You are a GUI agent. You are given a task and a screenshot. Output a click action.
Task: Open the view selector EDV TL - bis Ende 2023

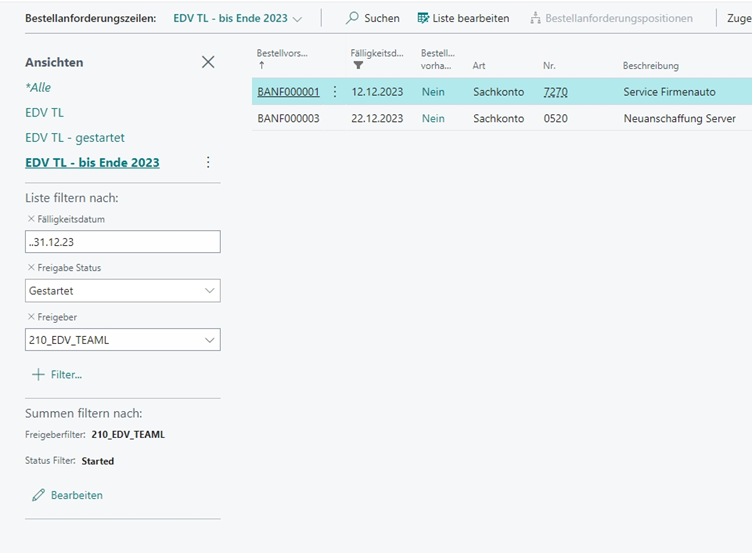click(237, 18)
